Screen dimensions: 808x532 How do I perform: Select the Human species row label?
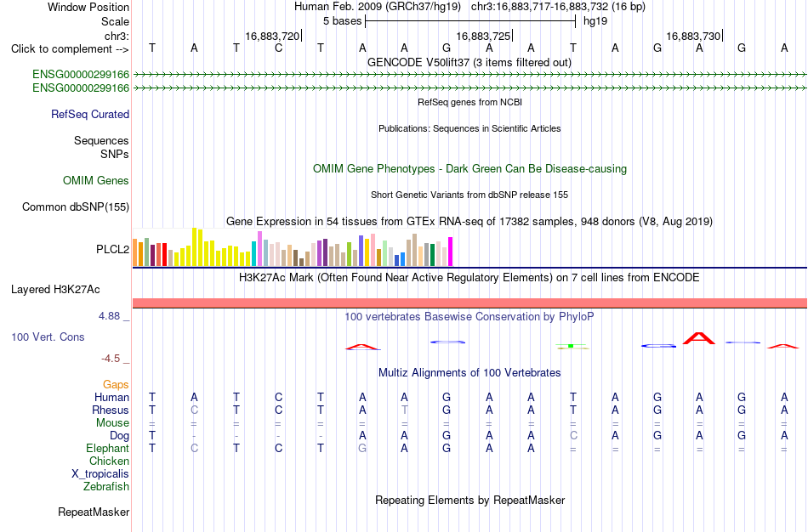(111, 397)
